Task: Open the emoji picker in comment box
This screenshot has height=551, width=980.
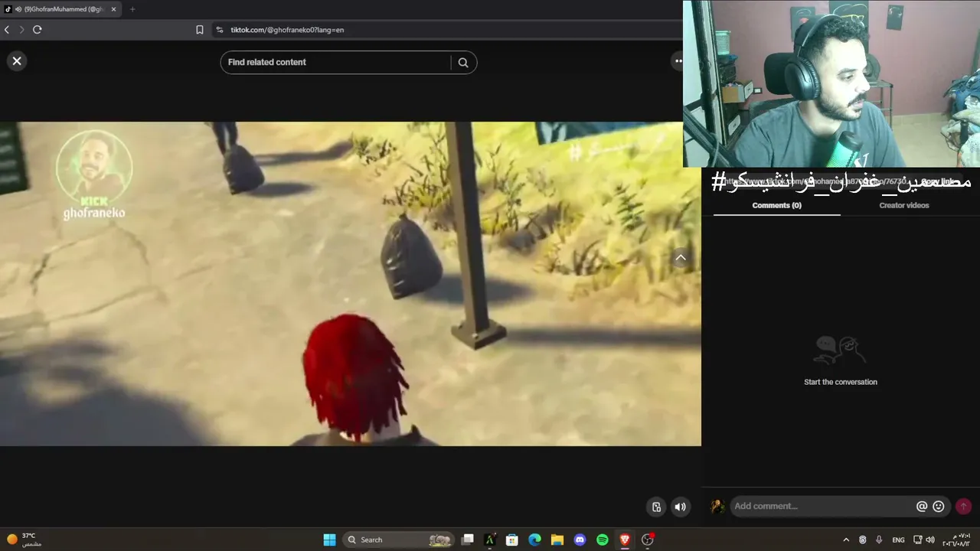Action: [939, 506]
